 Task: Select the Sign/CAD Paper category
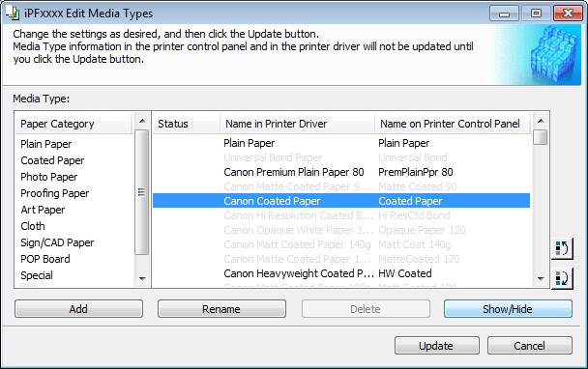(57, 243)
